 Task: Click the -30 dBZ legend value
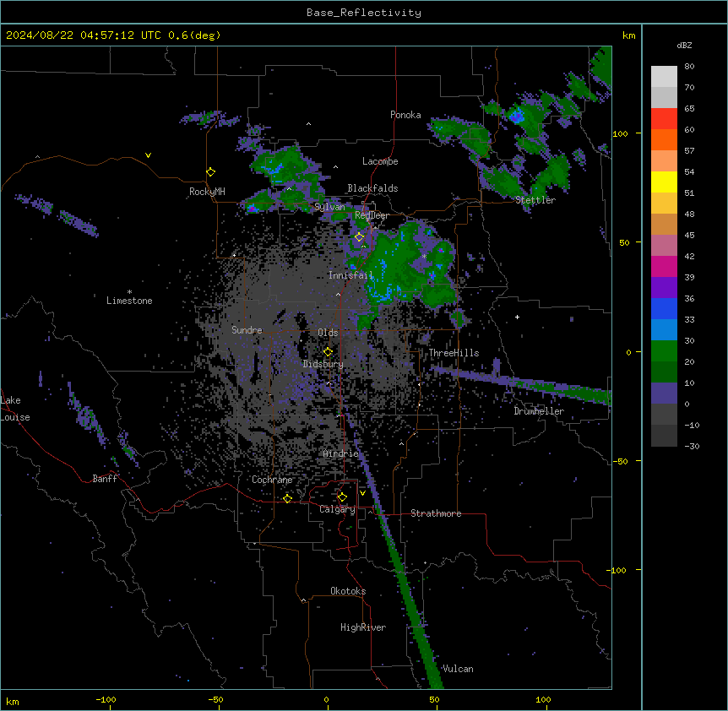pos(692,446)
